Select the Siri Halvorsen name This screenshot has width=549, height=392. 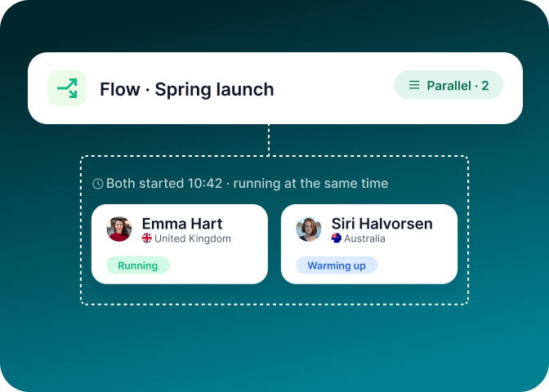382,224
